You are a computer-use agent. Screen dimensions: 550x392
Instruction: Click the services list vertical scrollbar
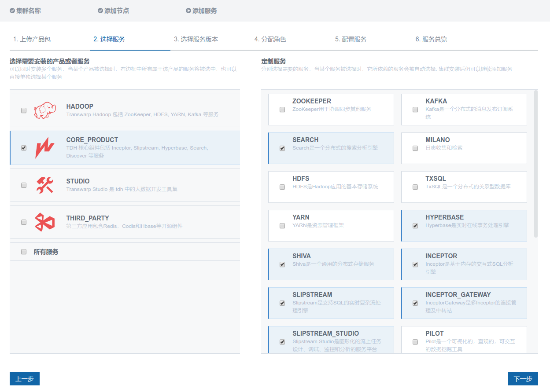pyautogui.click(x=536, y=164)
